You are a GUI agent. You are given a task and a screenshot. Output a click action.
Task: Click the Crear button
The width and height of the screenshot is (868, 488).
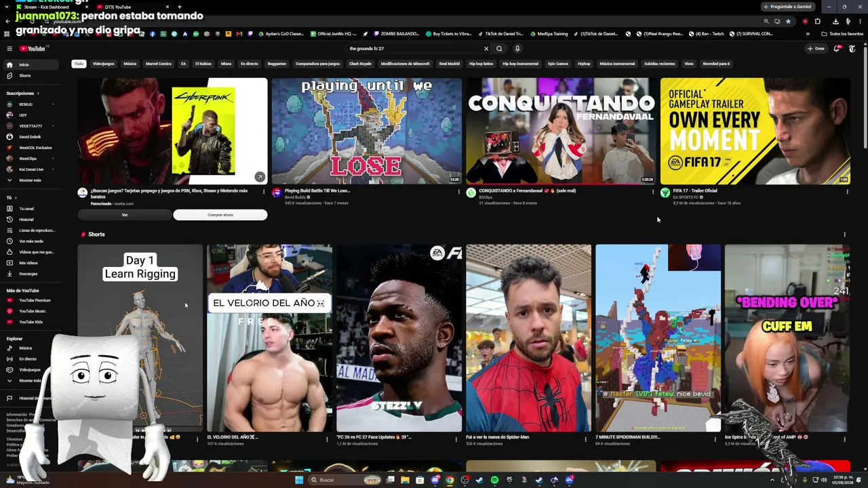click(x=816, y=49)
